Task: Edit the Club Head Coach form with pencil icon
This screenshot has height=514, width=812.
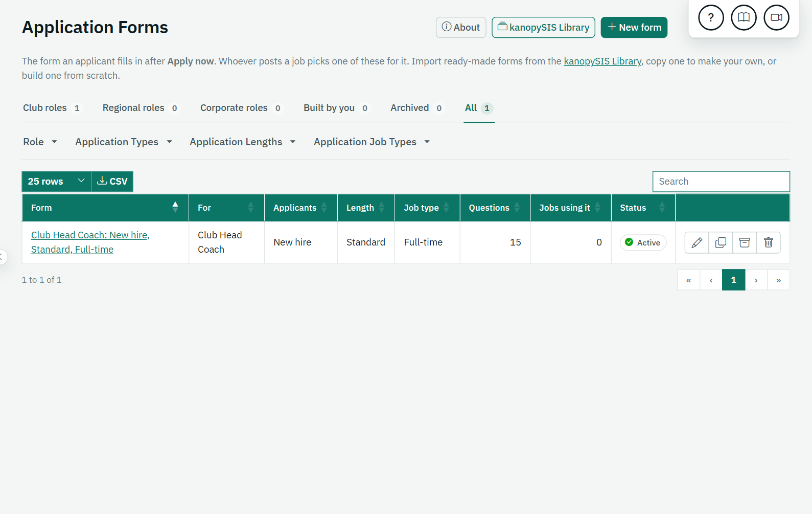Action: point(697,242)
